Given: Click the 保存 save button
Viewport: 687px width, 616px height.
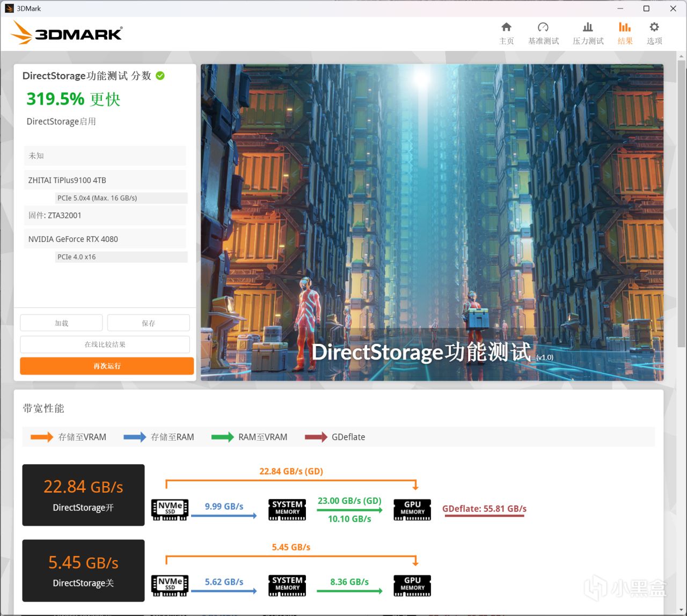Looking at the screenshot, I should coord(149,323).
